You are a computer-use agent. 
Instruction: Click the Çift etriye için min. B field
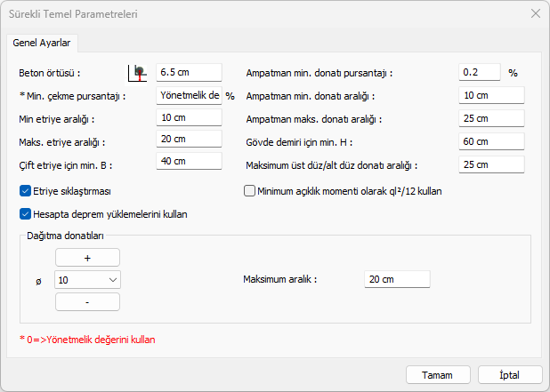tap(189, 161)
